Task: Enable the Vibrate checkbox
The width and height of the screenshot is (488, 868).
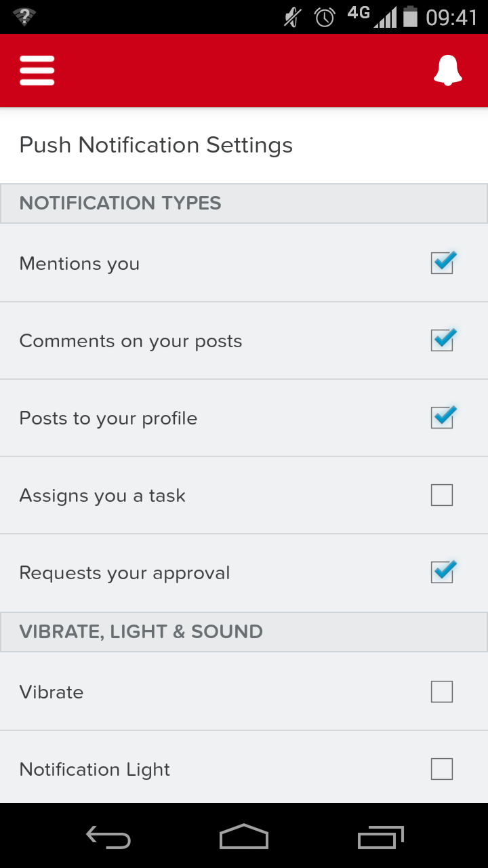Action: tap(442, 692)
